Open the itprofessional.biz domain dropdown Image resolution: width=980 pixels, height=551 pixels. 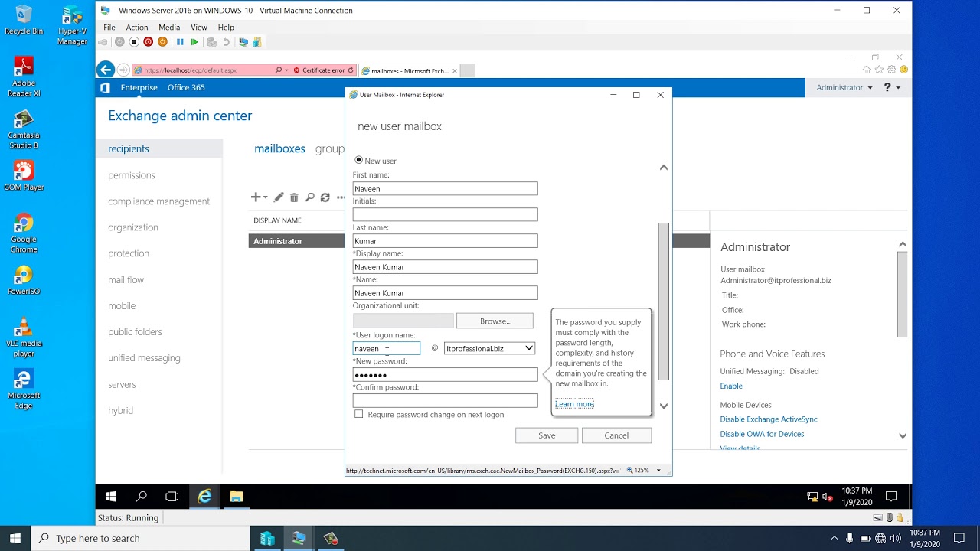pos(489,348)
